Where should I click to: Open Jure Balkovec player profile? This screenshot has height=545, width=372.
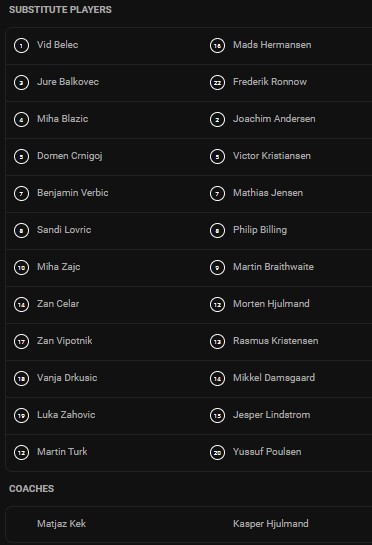(68, 82)
